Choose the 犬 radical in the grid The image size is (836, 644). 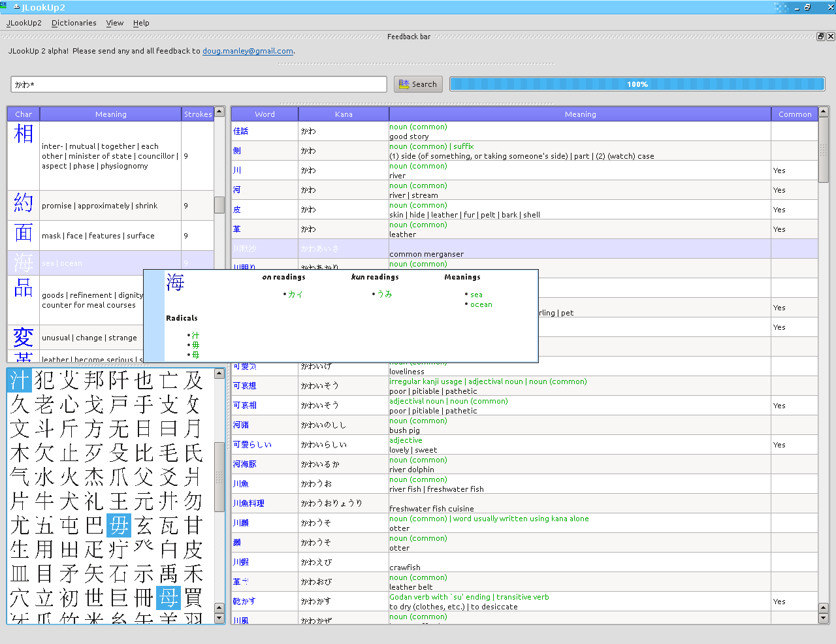(x=69, y=501)
